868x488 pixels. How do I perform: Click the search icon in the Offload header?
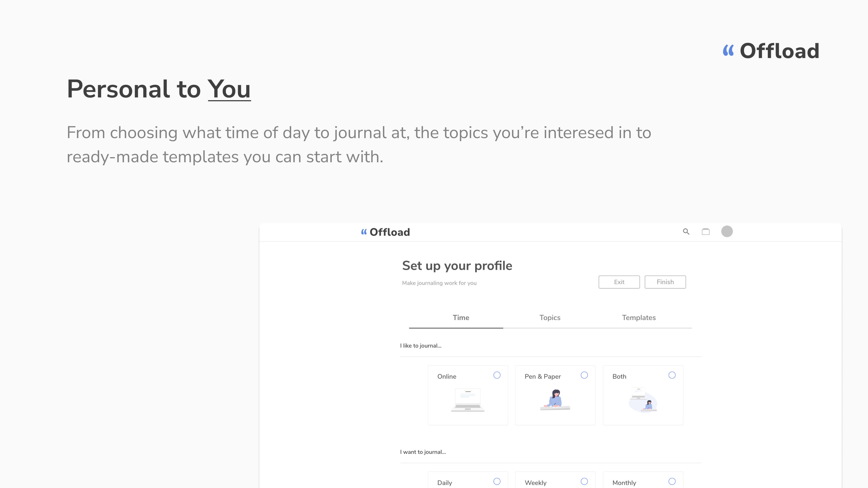686,232
